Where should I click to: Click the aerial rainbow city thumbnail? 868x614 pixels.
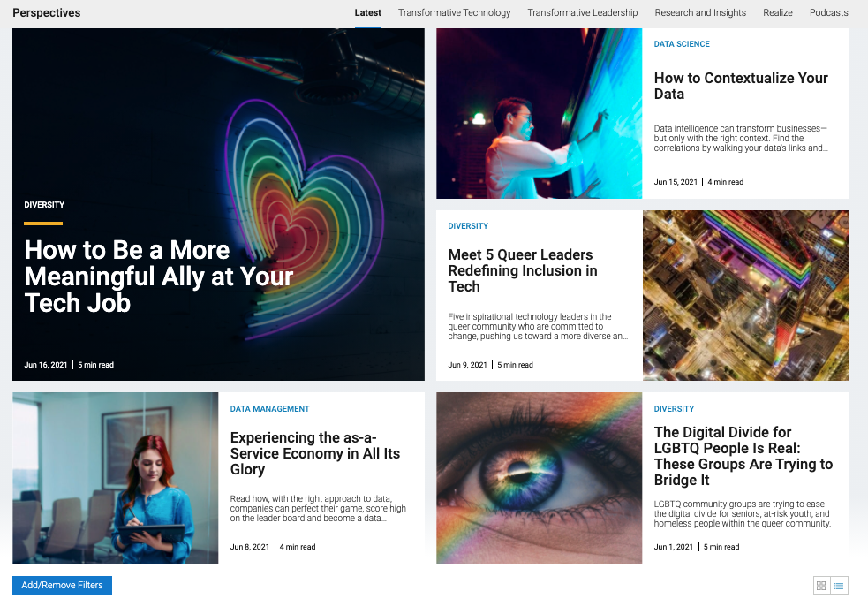coord(745,295)
